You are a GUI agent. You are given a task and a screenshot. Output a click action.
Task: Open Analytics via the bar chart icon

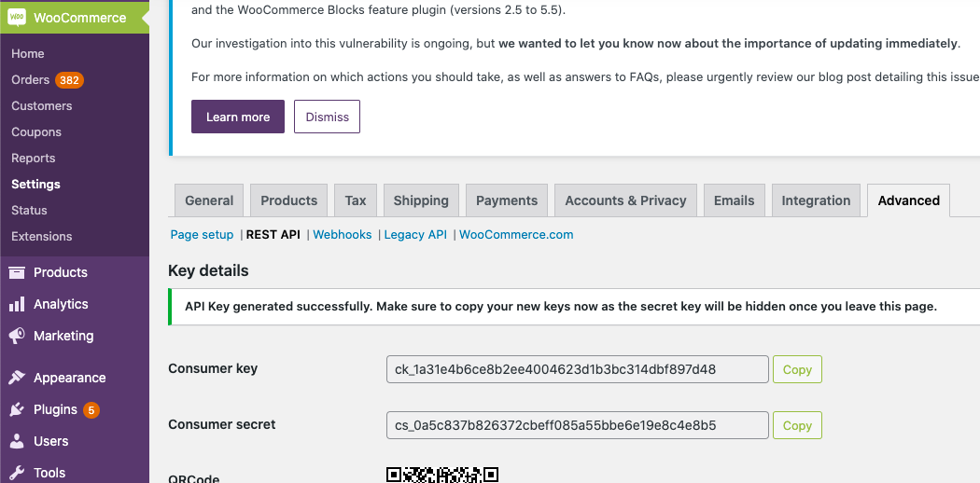point(17,304)
